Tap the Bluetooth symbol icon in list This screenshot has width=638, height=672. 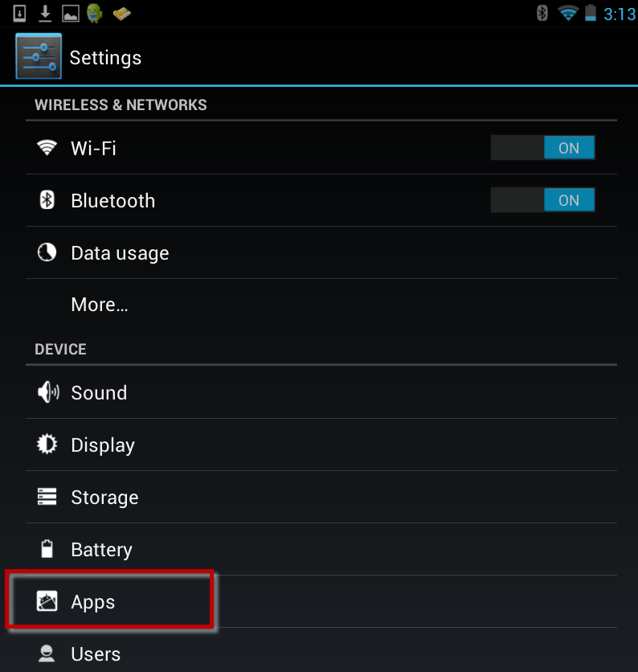coord(47,200)
